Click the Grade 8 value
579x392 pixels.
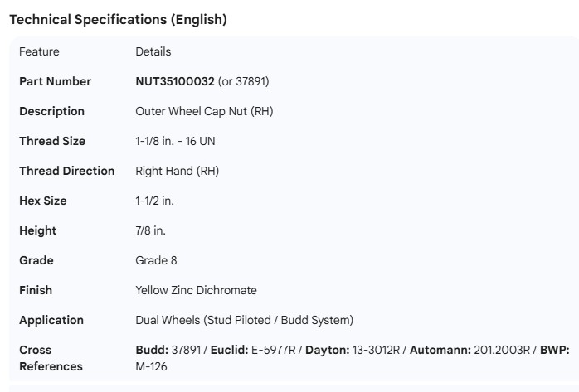coord(156,260)
